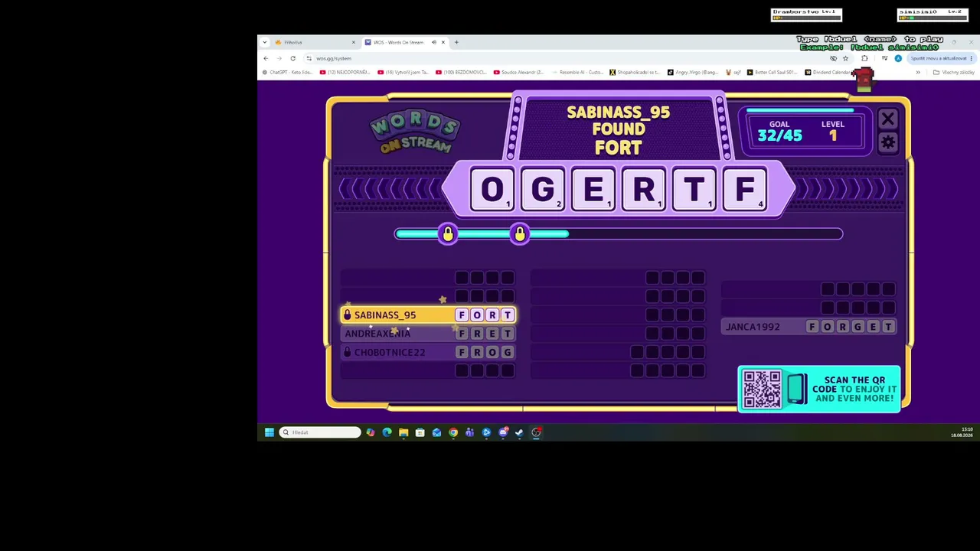Open the Mail app from the taskbar
The width and height of the screenshot is (980, 551).
tap(436, 432)
